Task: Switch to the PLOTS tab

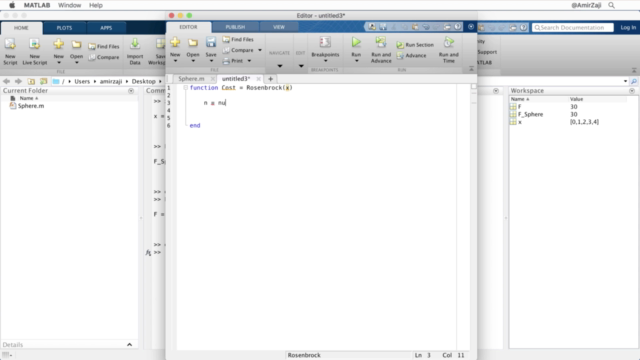Action: point(64,28)
